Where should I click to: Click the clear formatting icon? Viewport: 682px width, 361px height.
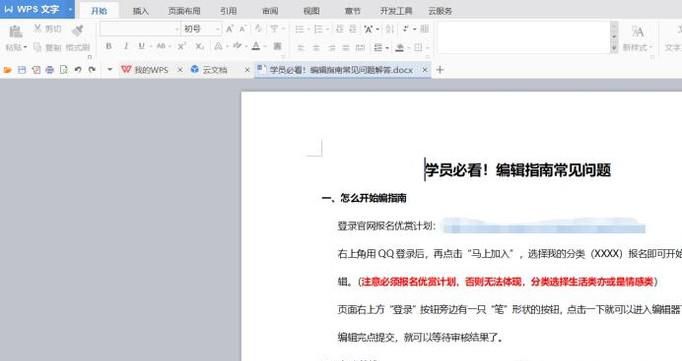[x=258, y=29]
